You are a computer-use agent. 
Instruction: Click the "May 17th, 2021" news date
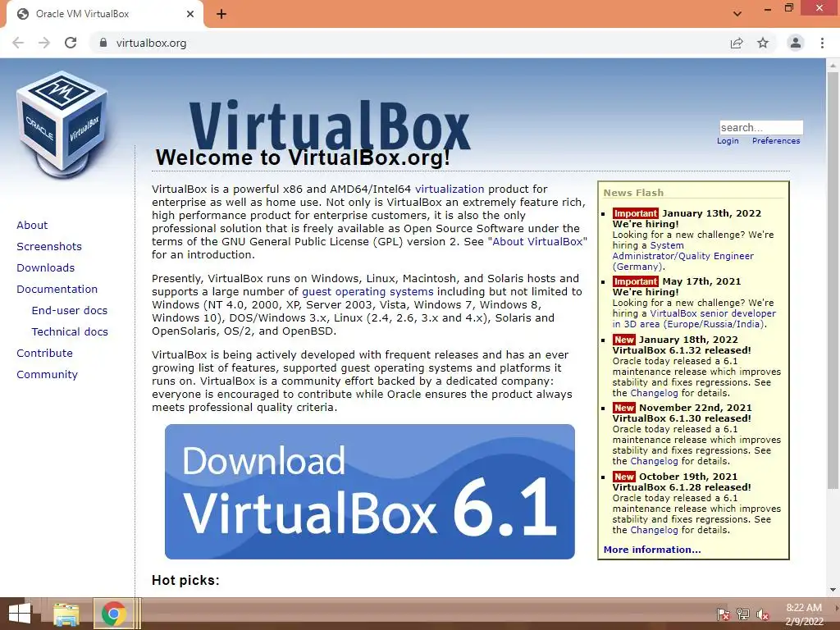click(x=702, y=281)
